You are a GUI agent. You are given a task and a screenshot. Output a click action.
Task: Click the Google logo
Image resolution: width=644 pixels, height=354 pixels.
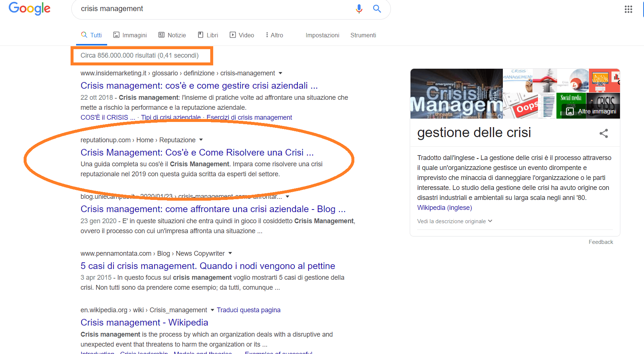point(30,8)
